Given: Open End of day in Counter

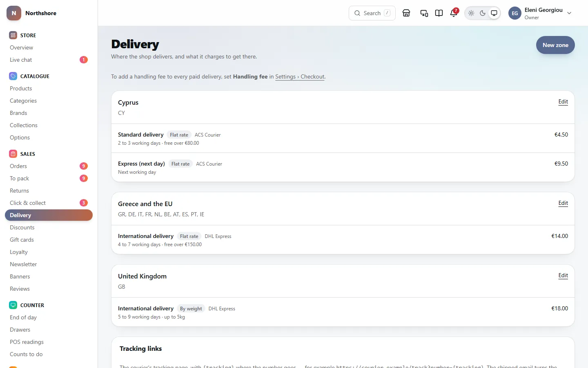Looking at the screenshot, I should pos(49,317).
